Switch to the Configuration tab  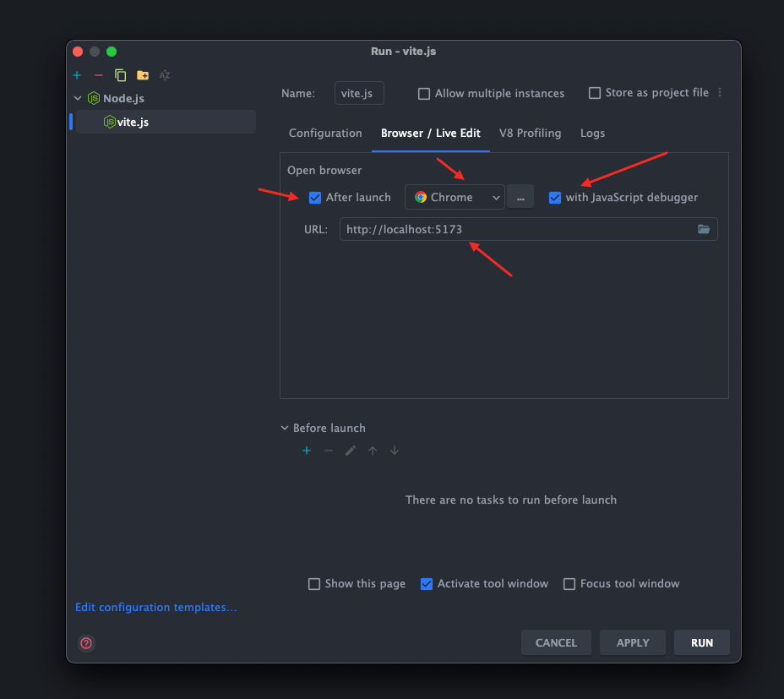click(x=325, y=134)
